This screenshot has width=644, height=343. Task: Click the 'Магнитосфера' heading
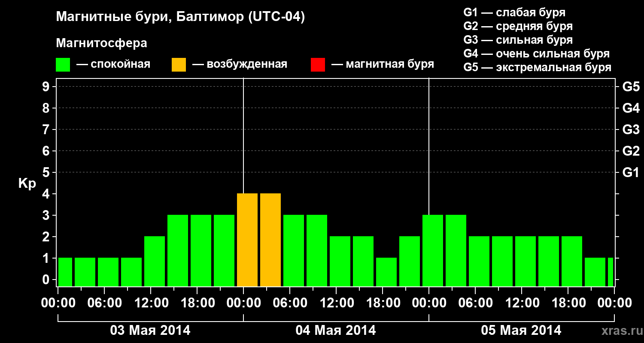pos(102,43)
